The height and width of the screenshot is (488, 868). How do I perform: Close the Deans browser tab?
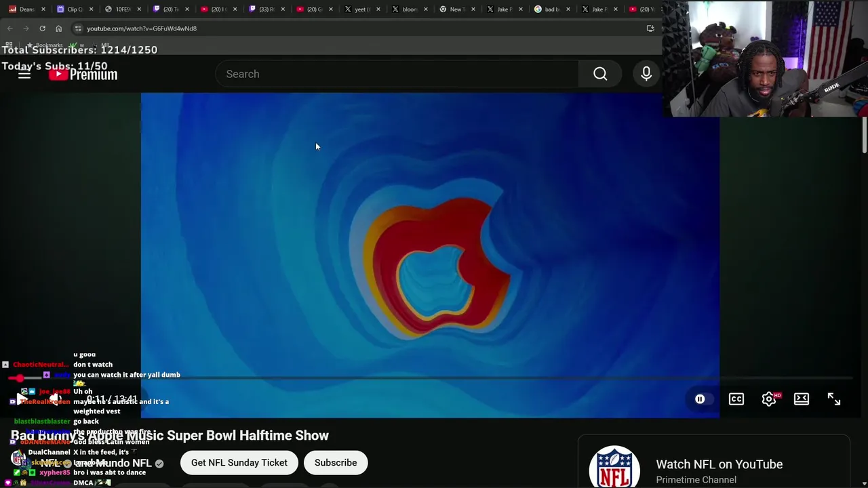pyautogui.click(x=44, y=9)
